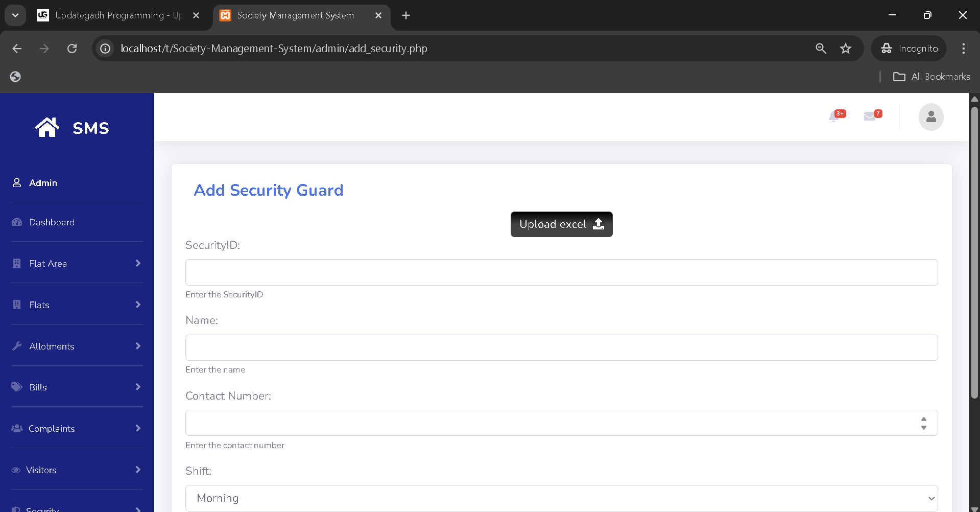Open the All Bookmarks folder
The width and height of the screenshot is (980, 512).
click(x=931, y=77)
